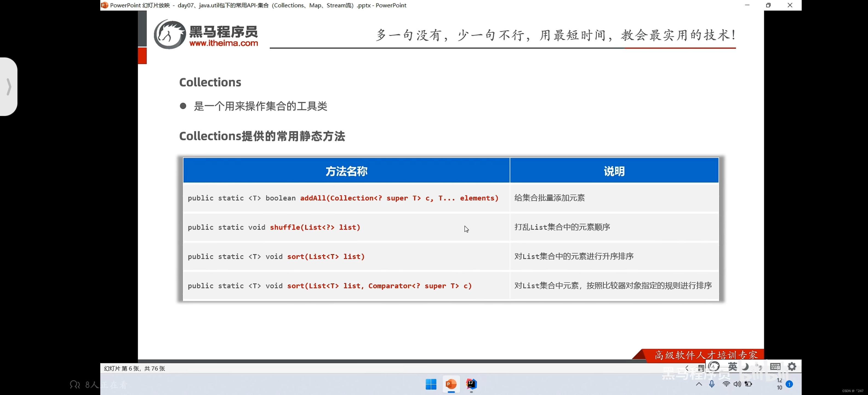Click the 8人正在看 viewer count
The height and width of the screenshot is (395, 868).
click(98, 385)
